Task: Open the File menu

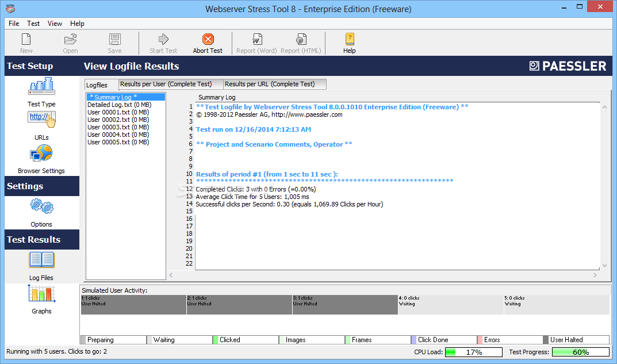Action: [x=14, y=24]
